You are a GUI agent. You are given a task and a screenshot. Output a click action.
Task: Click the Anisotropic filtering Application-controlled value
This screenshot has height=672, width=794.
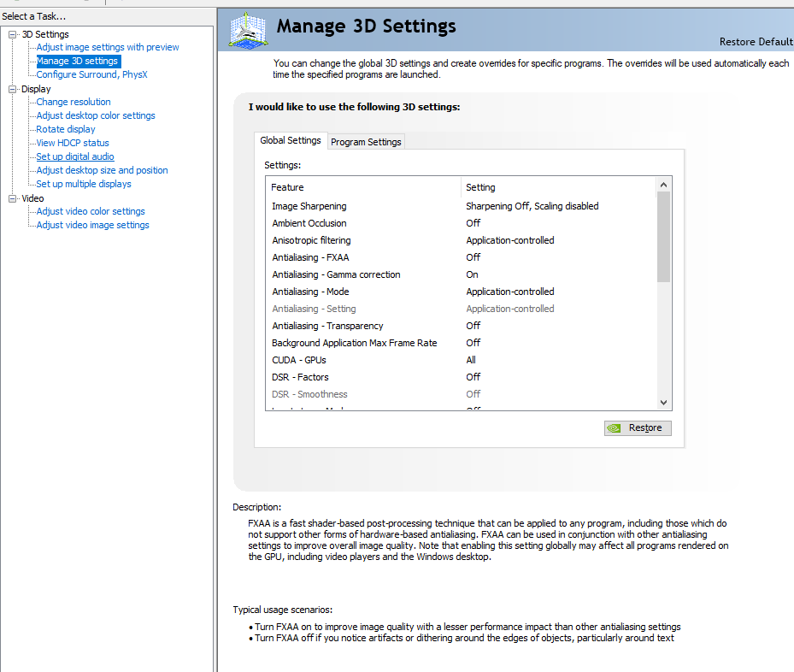point(510,240)
